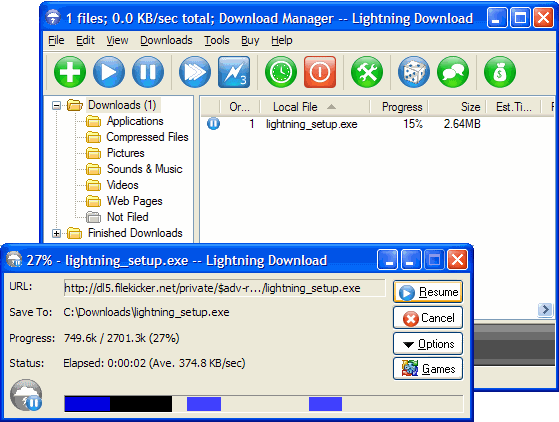Click the green Add download plus icon

70,72
